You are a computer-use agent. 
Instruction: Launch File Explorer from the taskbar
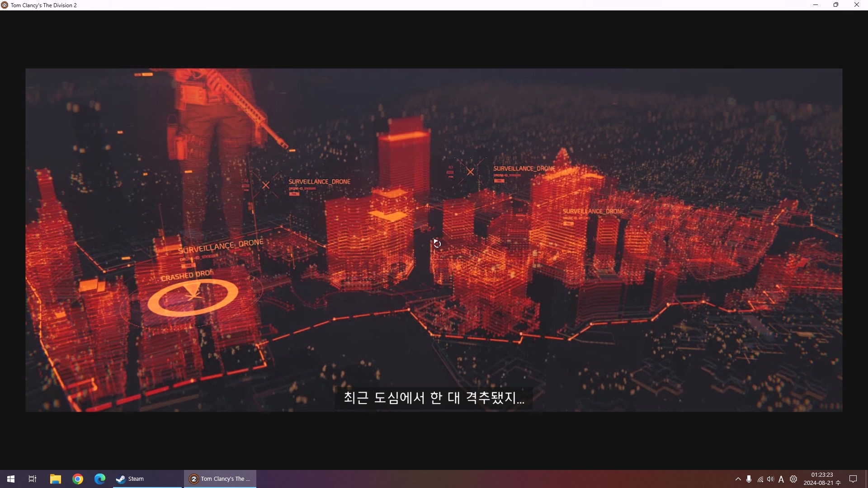pyautogui.click(x=55, y=479)
